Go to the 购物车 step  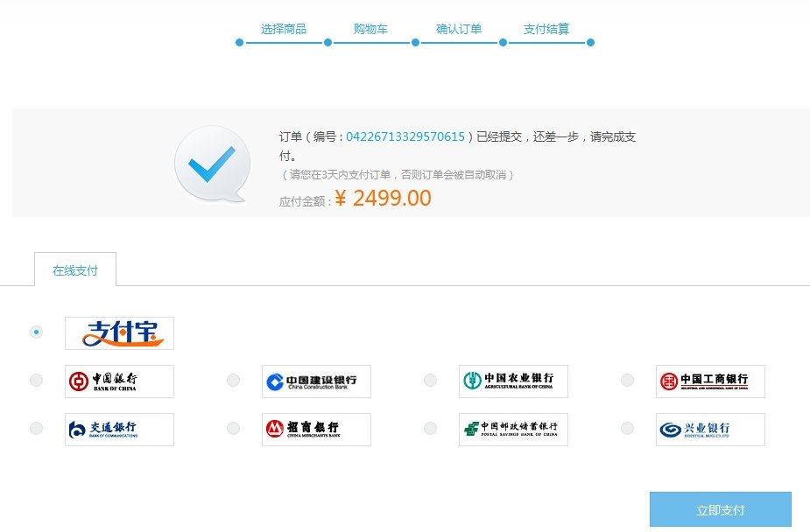[x=370, y=28]
